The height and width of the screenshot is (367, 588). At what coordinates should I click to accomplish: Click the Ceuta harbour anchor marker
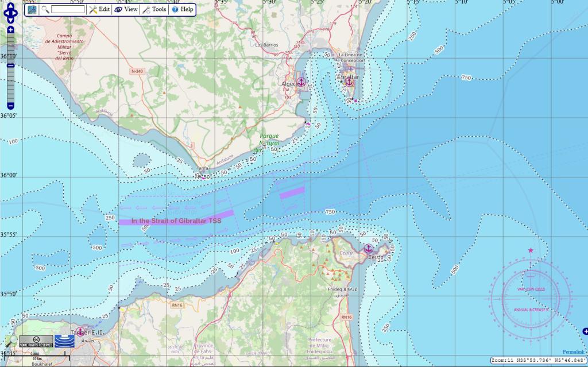(x=369, y=249)
